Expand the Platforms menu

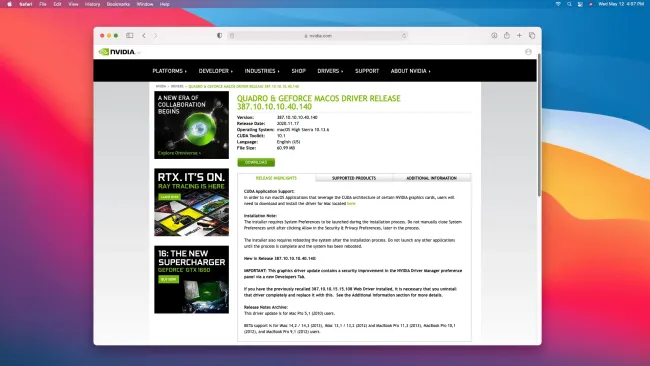[x=170, y=71]
